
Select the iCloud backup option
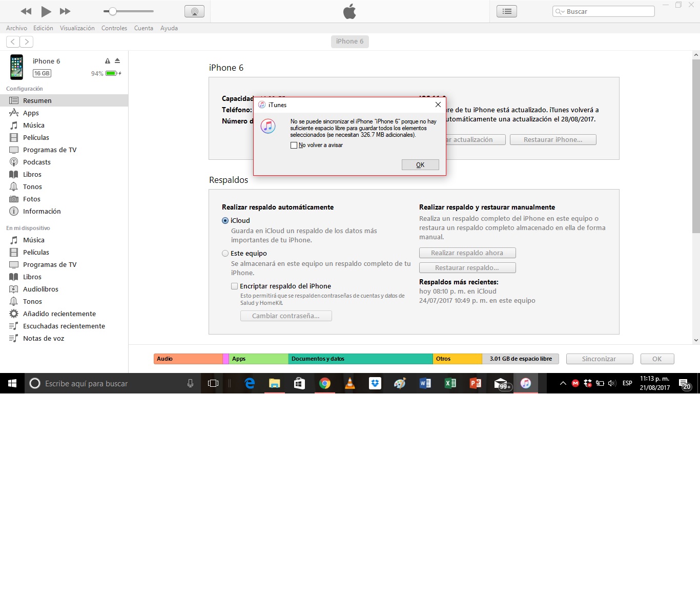click(x=225, y=221)
